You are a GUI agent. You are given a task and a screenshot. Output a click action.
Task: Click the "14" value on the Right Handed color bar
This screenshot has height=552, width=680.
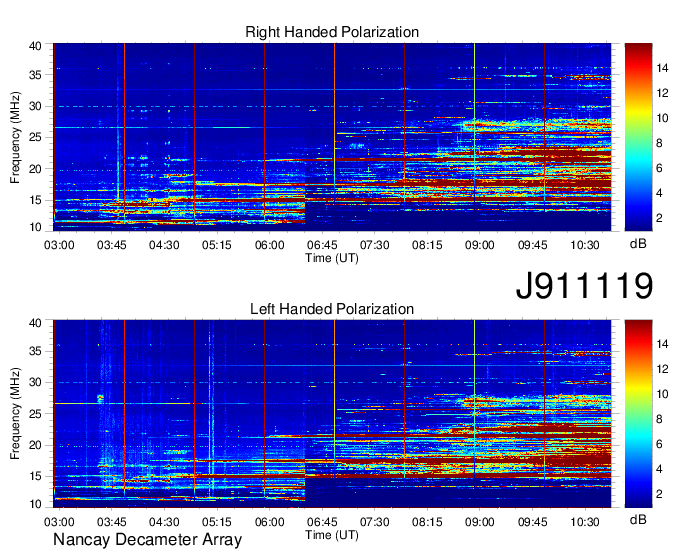tap(662, 68)
